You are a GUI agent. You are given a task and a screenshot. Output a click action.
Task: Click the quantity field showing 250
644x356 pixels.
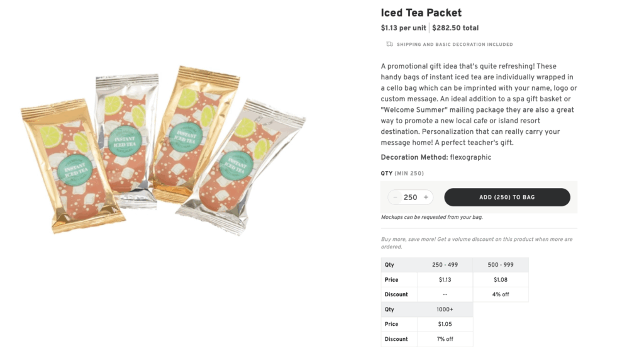410,197
